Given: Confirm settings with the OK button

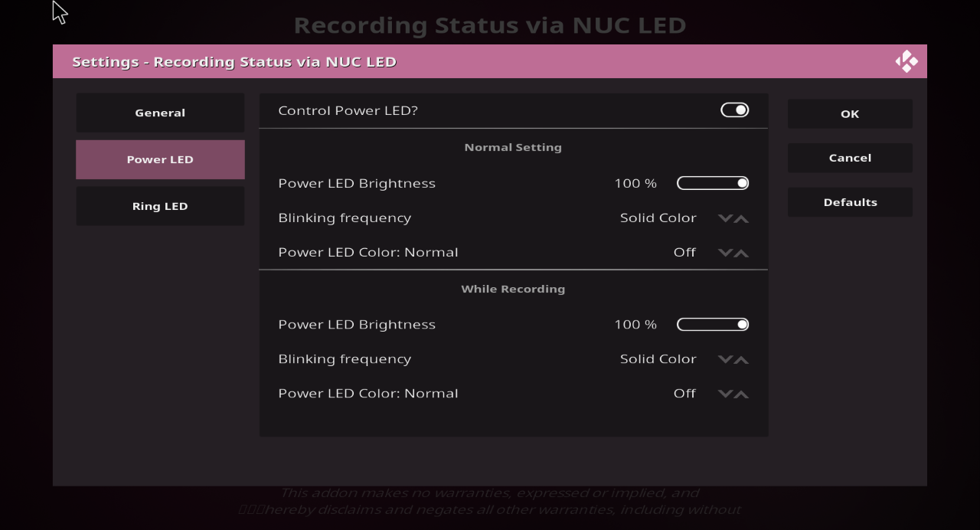Looking at the screenshot, I should point(850,113).
